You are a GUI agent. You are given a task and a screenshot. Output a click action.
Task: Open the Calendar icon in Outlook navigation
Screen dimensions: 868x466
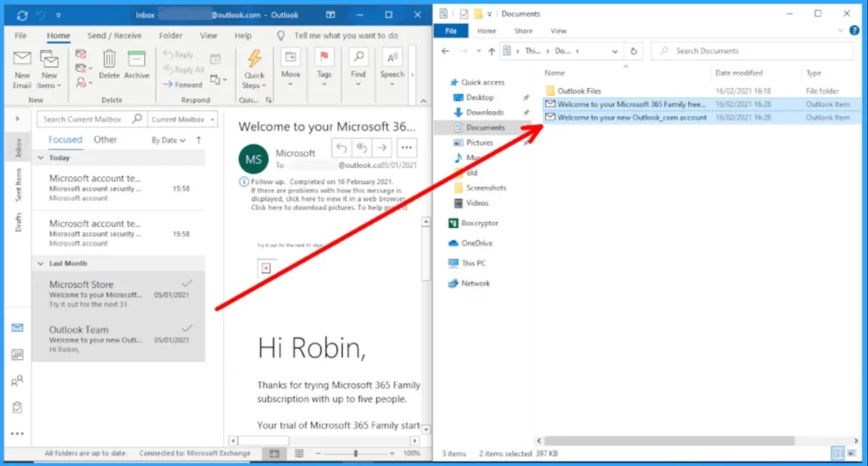click(17, 354)
